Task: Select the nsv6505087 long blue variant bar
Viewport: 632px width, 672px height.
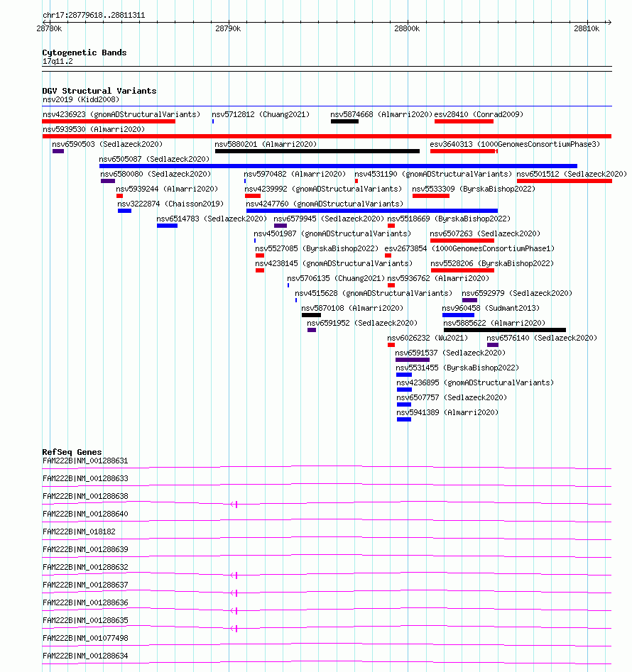Action: click(338, 166)
